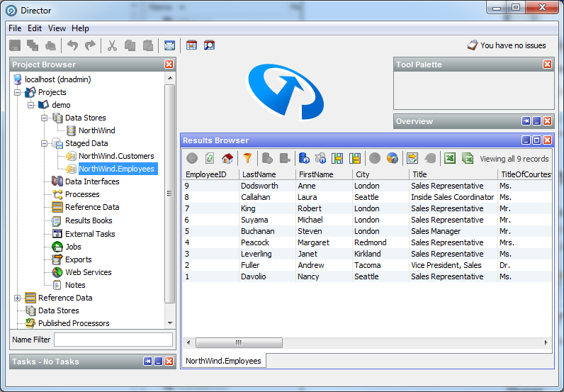The image size is (564, 392).
Task: Click the Redo arrow icon
Action: coord(90,45)
